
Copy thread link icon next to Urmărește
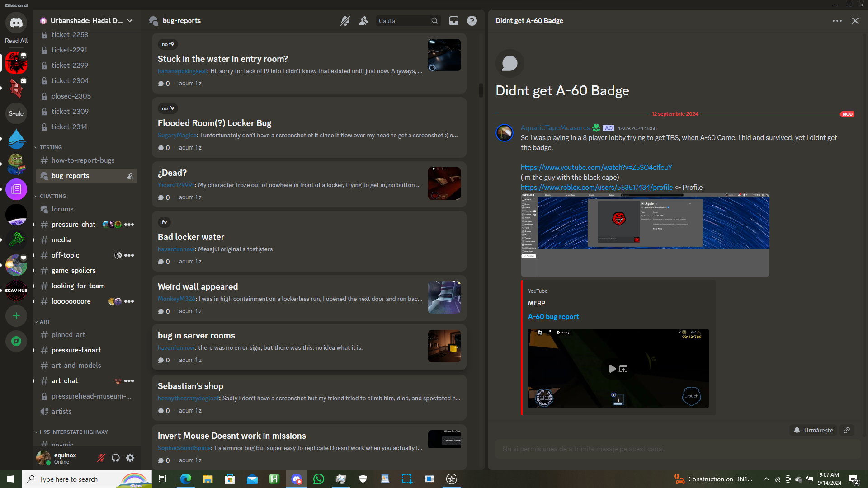[x=847, y=430]
